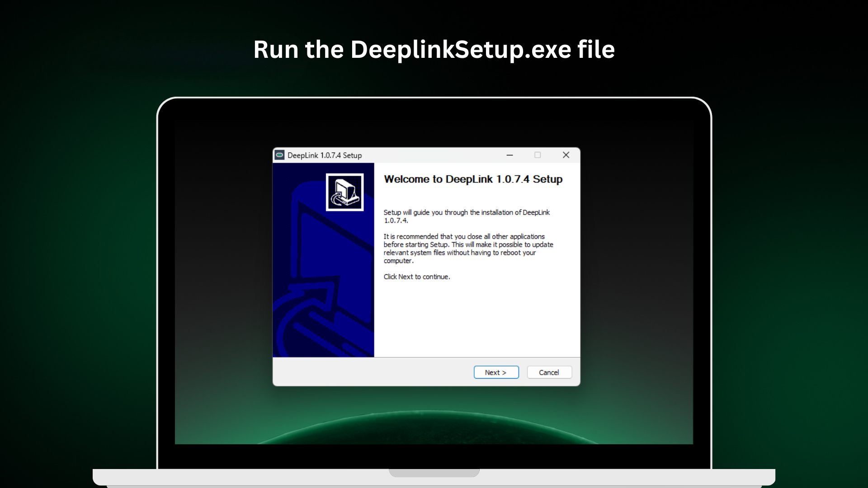Minimize the DeepLink Setup dialog
The height and width of the screenshot is (488, 868).
point(509,155)
